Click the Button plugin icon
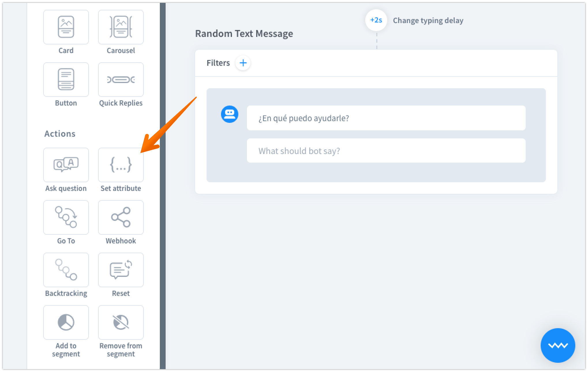 point(66,80)
